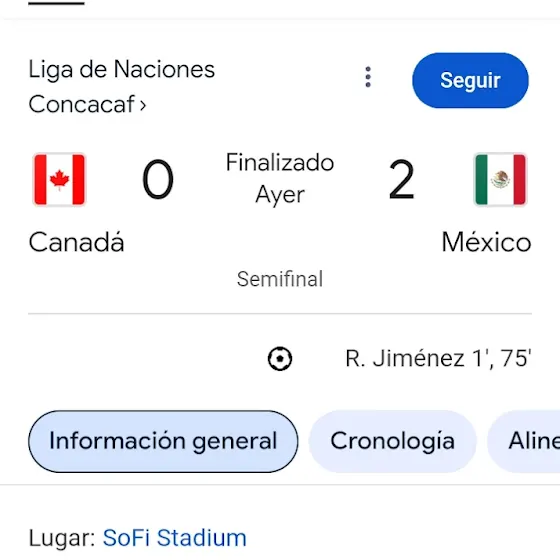Click the Canadá team name
The height and width of the screenshot is (560, 560).
tap(76, 242)
